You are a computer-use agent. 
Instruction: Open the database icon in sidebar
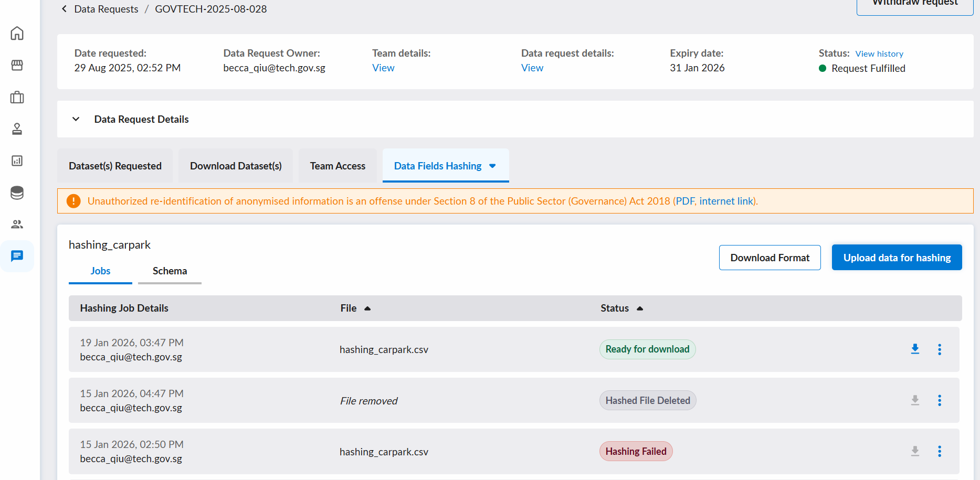pyautogui.click(x=17, y=193)
